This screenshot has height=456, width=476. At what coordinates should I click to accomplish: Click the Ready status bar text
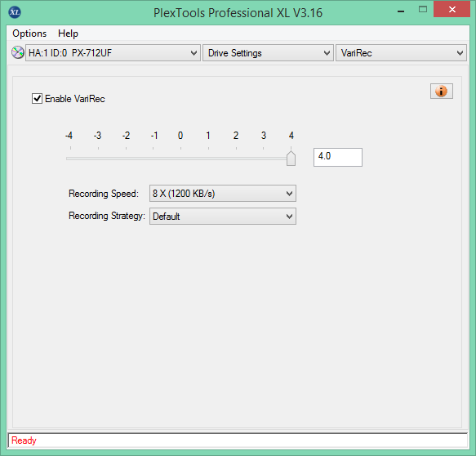pos(24,440)
